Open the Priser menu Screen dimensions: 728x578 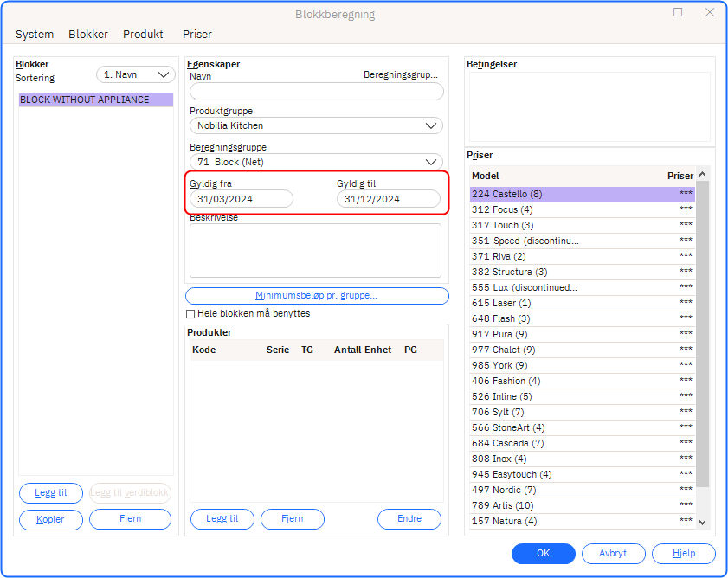pyautogui.click(x=196, y=35)
